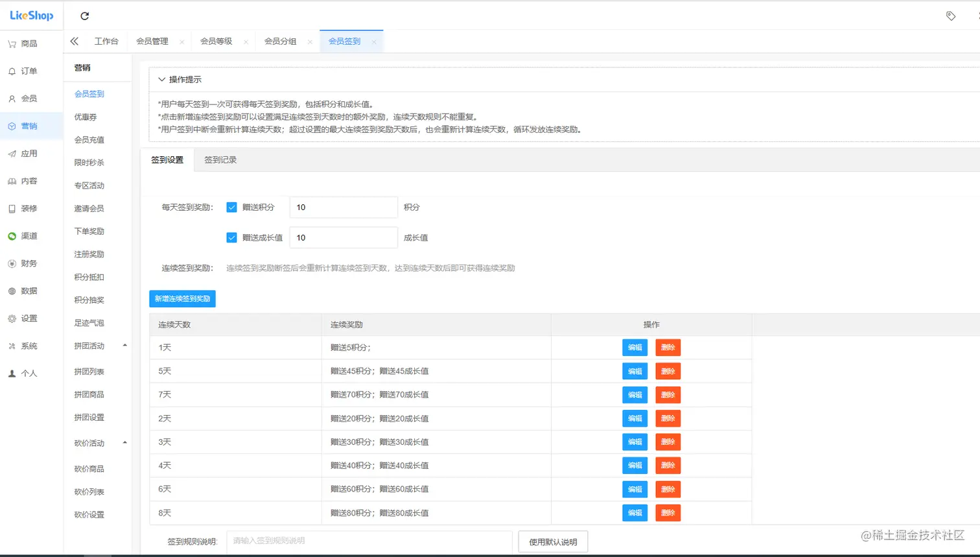980x557 pixels.
Task: Open 订单 in the left navigation
Action: 29,71
